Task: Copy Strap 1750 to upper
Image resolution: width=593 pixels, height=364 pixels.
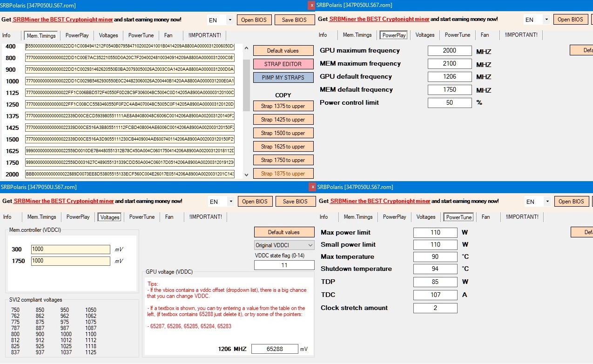Action: 283,160
